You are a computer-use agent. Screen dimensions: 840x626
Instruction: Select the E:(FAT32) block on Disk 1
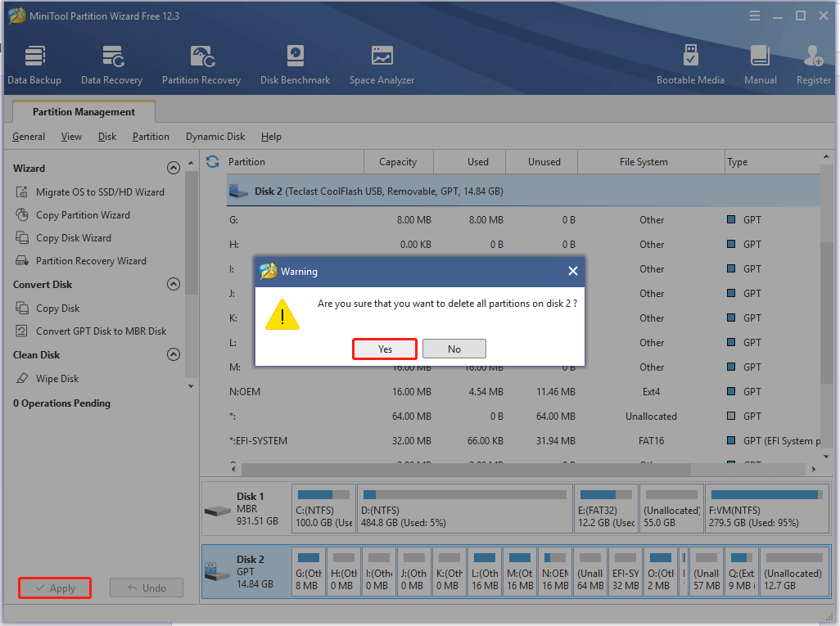[x=606, y=509]
